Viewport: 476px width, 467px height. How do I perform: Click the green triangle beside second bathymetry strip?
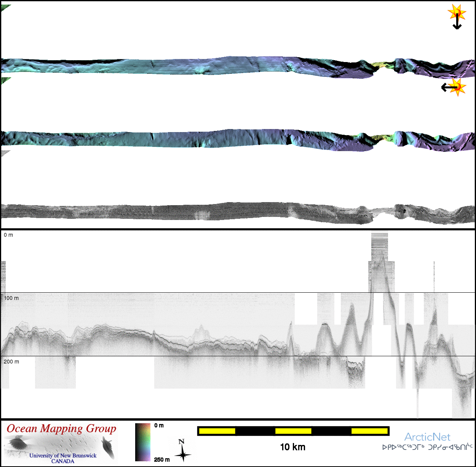point(5,80)
